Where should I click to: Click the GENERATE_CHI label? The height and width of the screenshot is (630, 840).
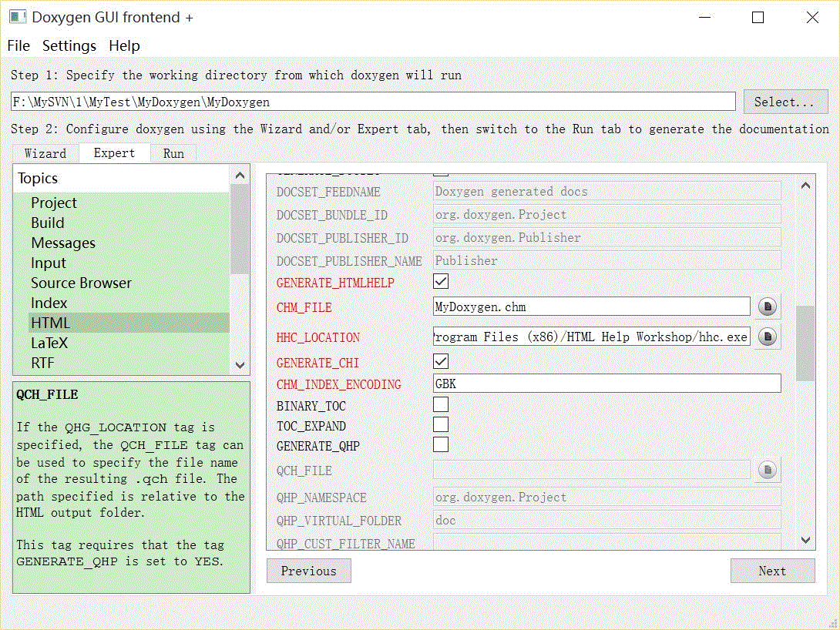coord(318,363)
